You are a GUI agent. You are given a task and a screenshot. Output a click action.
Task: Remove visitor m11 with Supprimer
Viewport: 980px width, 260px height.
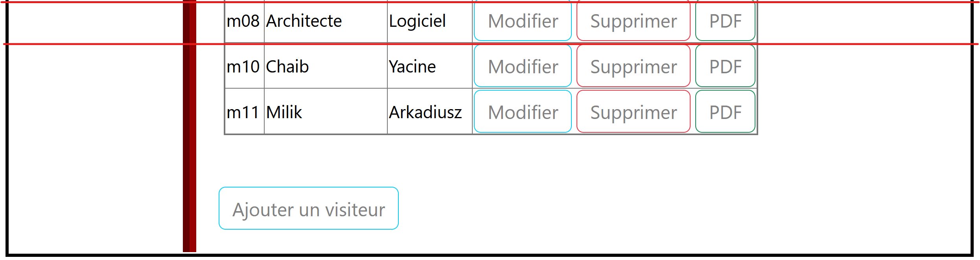[633, 112]
